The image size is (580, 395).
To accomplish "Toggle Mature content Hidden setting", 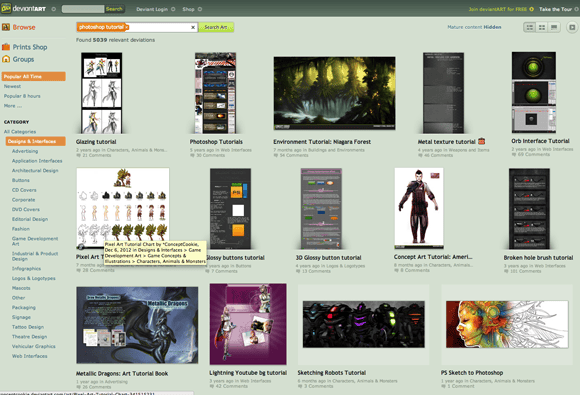I will [474, 27].
